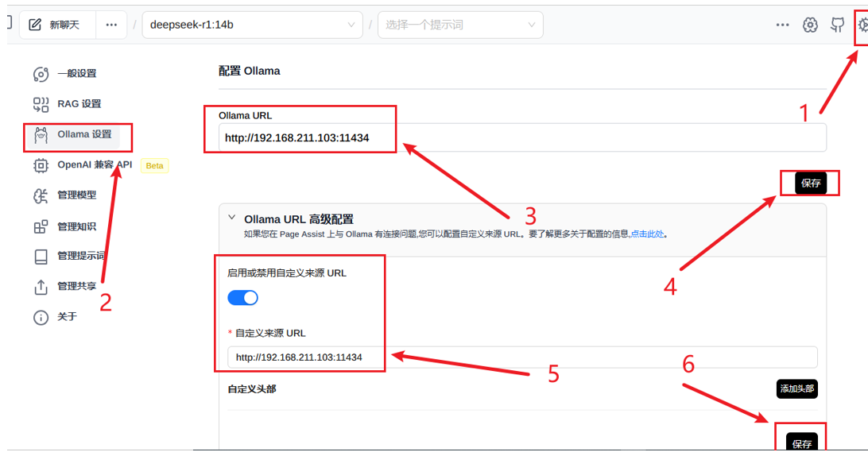Click the 一般设置 sidebar icon
Viewport: 868px width, 452px height.
[41, 74]
